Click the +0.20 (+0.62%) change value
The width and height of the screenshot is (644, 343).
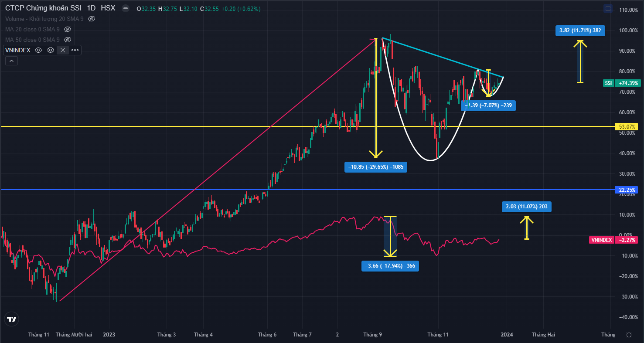point(241,9)
